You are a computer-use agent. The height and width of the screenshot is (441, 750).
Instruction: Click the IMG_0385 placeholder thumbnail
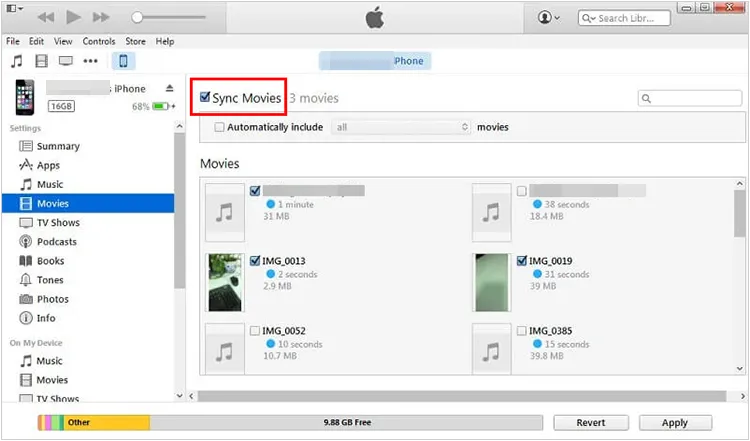(492, 349)
